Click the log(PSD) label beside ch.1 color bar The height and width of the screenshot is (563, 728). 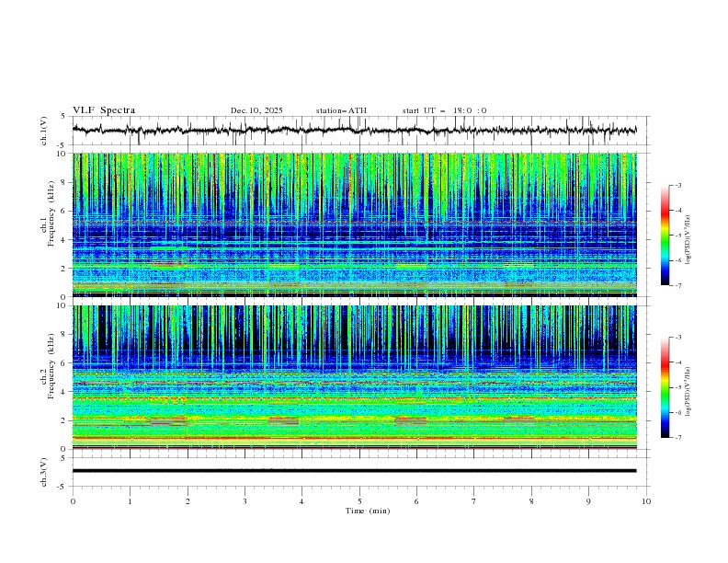coord(688,240)
